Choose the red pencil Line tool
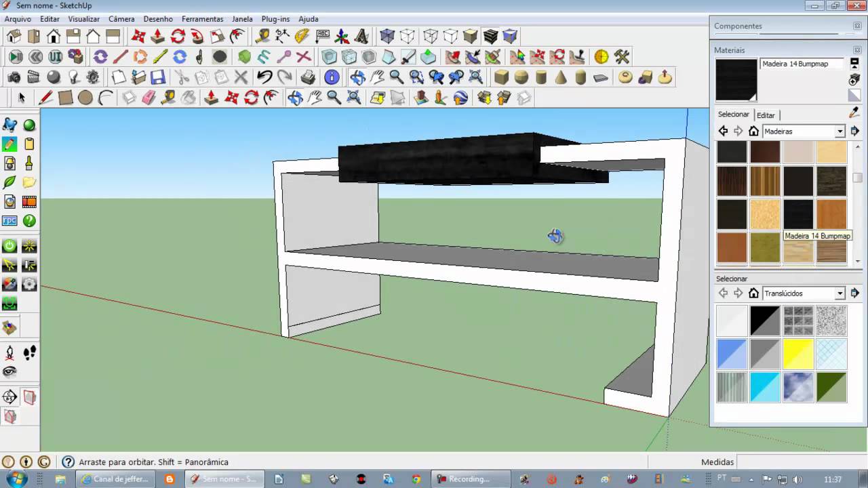Viewport: 868px width, 488px height. click(x=45, y=98)
